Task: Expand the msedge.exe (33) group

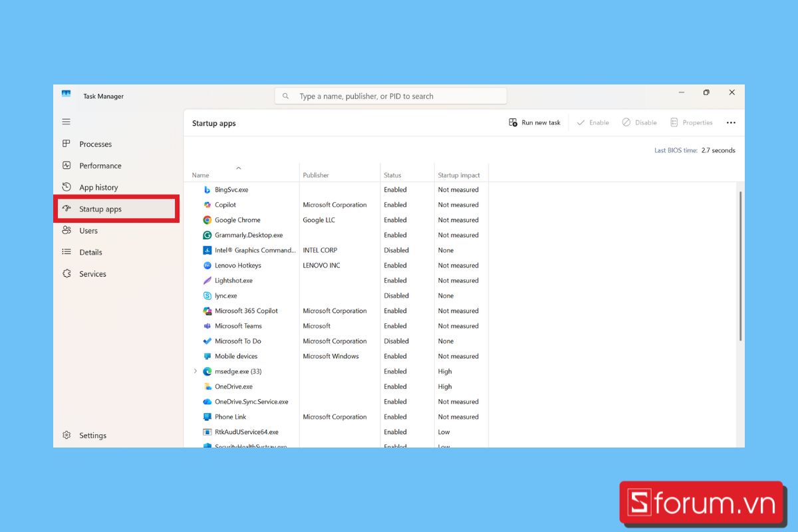Action: [x=195, y=371]
